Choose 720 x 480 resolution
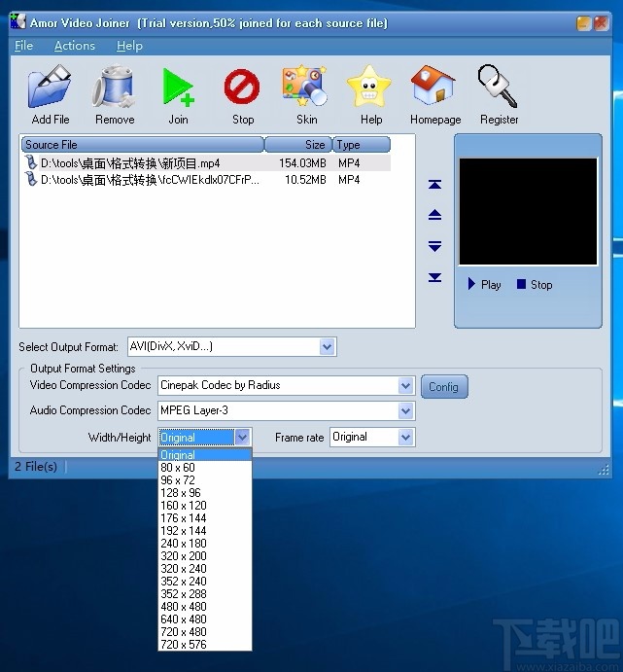 [205, 632]
